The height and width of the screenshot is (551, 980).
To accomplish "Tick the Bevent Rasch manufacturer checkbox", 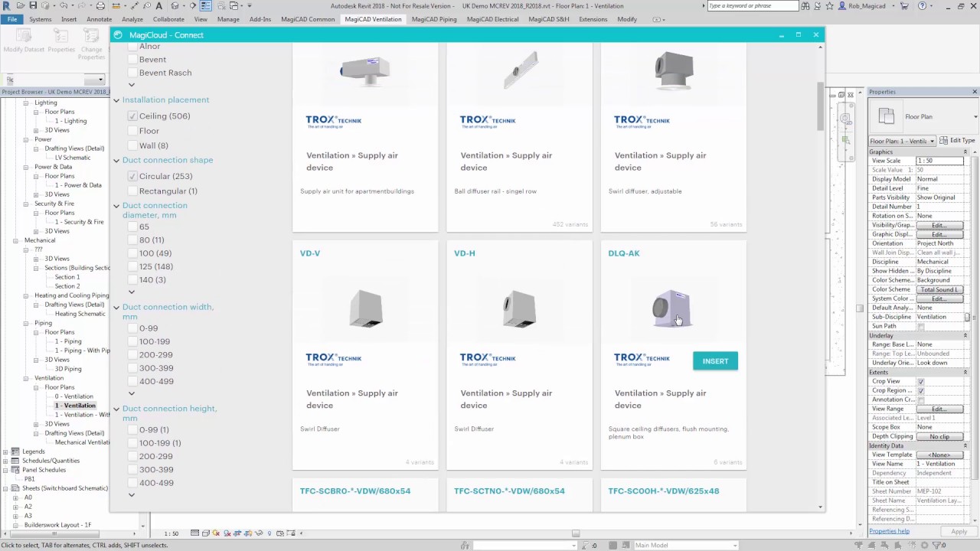I will point(132,73).
